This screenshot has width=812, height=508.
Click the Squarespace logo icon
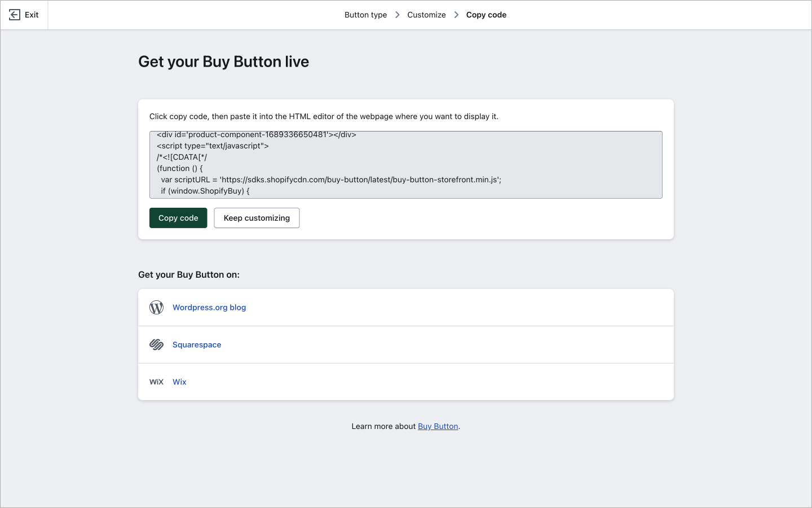pyautogui.click(x=156, y=345)
